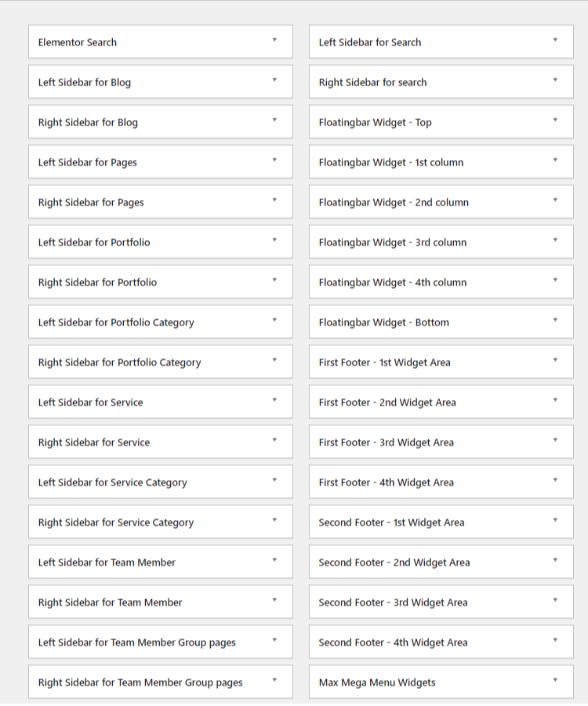Open the Left Sidebar for Service Category panel
This screenshot has width=588, height=706.
tap(112, 482)
